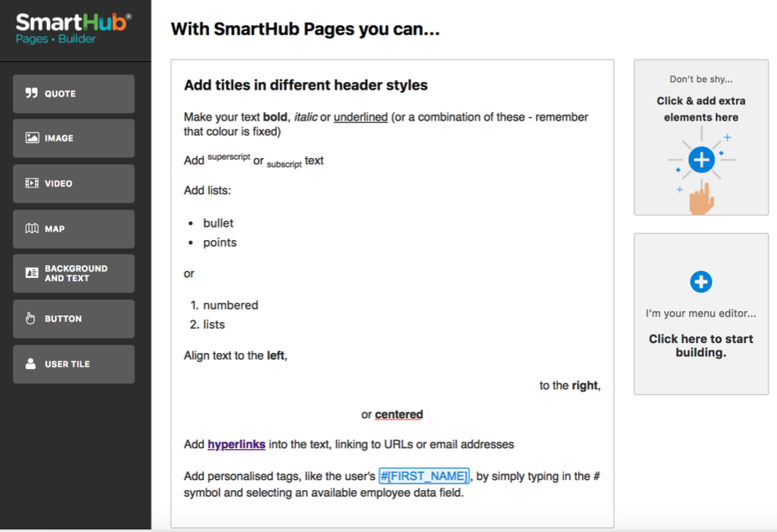
Task: Click the 'superscript' text
Action: pos(229,156)
